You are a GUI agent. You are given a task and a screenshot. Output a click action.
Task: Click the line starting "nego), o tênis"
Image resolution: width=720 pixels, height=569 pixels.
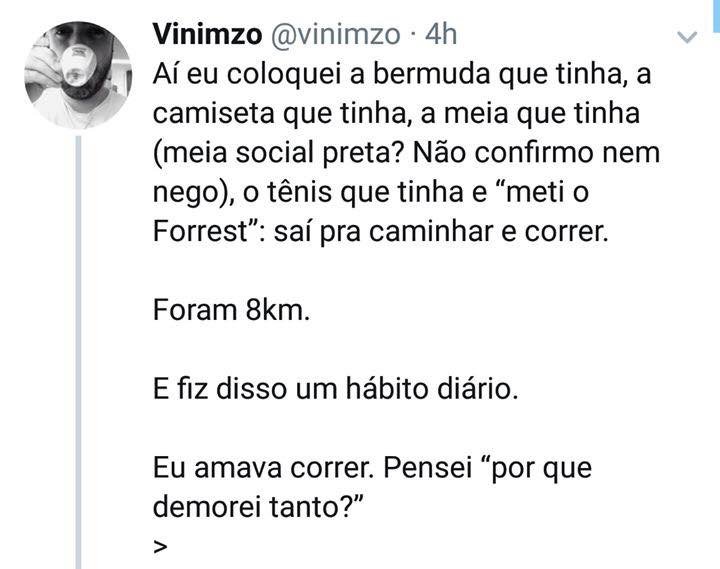[371, 192]
